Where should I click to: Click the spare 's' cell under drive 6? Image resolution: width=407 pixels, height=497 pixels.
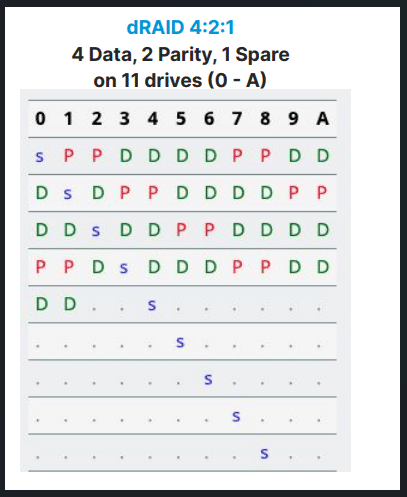tap(208, 379)
